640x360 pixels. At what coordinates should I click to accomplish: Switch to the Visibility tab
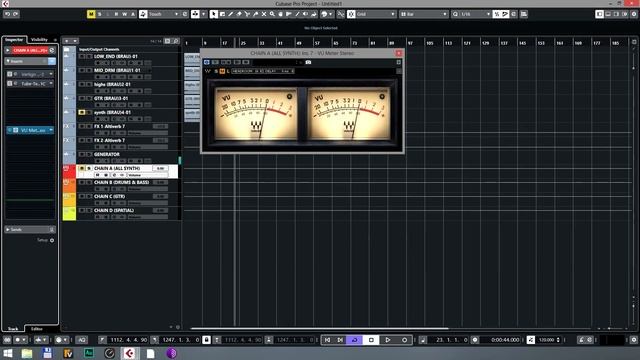tap(39, 40)
